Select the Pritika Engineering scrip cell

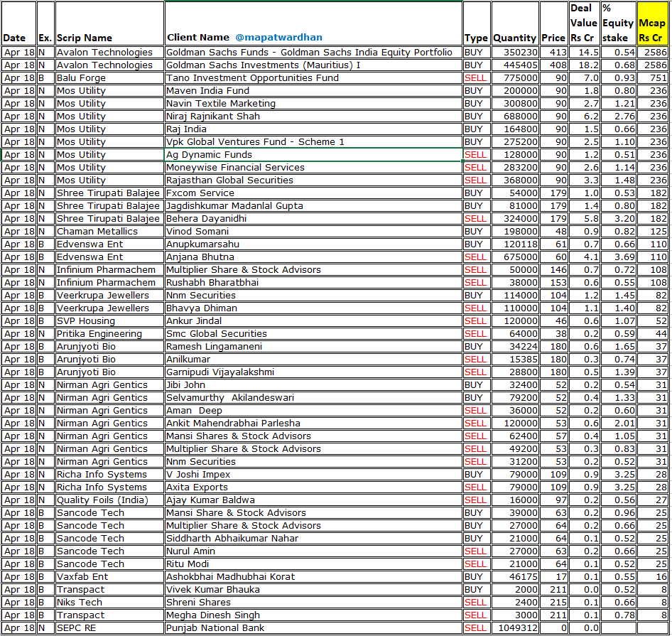[x=109, y=334]
